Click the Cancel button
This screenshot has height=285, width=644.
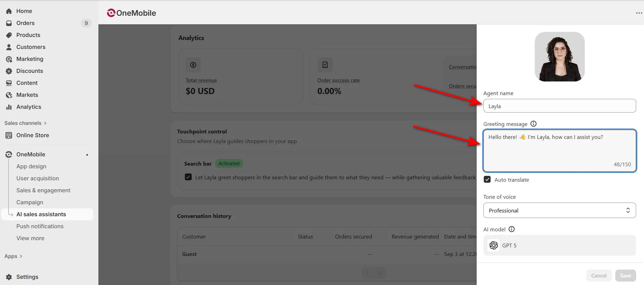599,275
